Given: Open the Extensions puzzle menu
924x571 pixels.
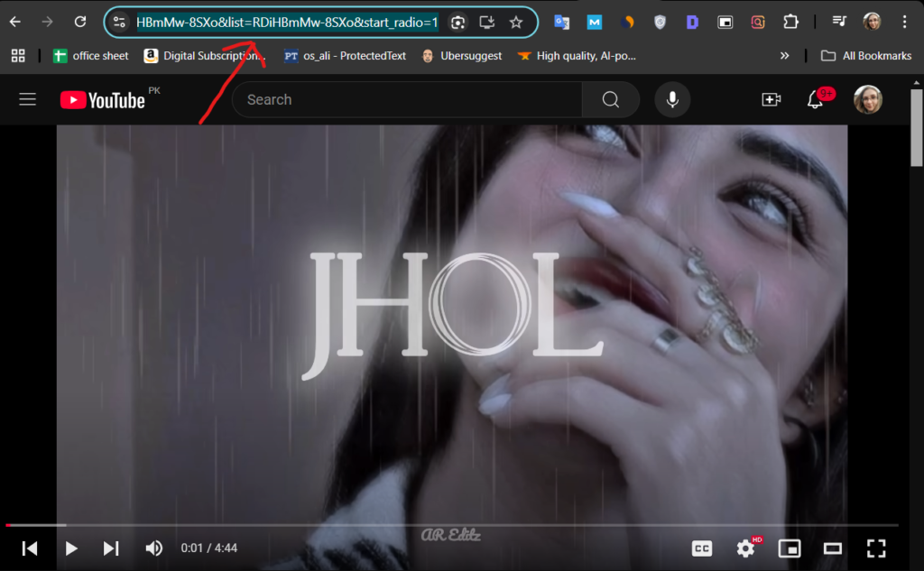Looking at the screenshot, I should pos(790,23).
